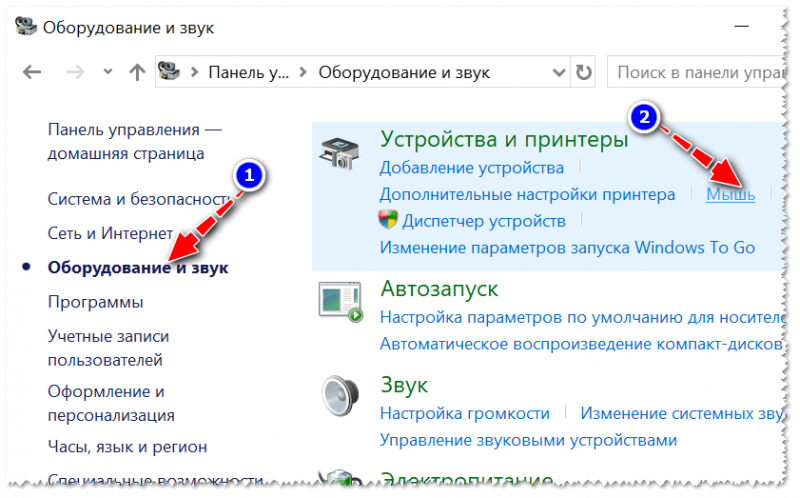Open Устройства и принтеры heading
The image size is (800, 498).
(504, 139)
